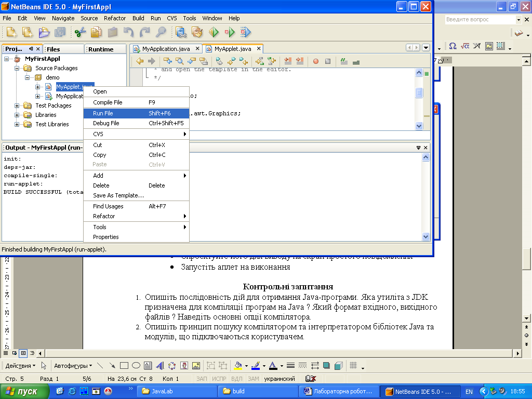Collapse the Source Packages node
Viewport: 532px width, 399px height.
click(x=17, y=68)
